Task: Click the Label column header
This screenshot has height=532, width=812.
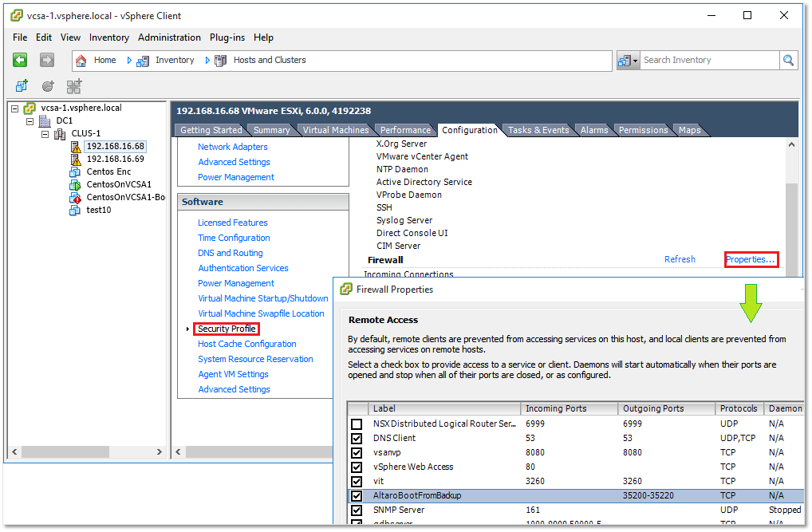Action: click(443, 408)
